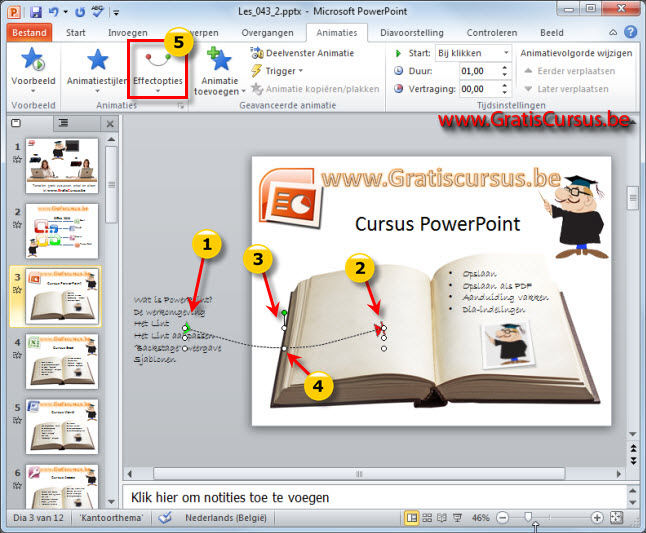Collapse the ribbon with the caret icon
The image size is (646, 533).
[x=613, y=33]
